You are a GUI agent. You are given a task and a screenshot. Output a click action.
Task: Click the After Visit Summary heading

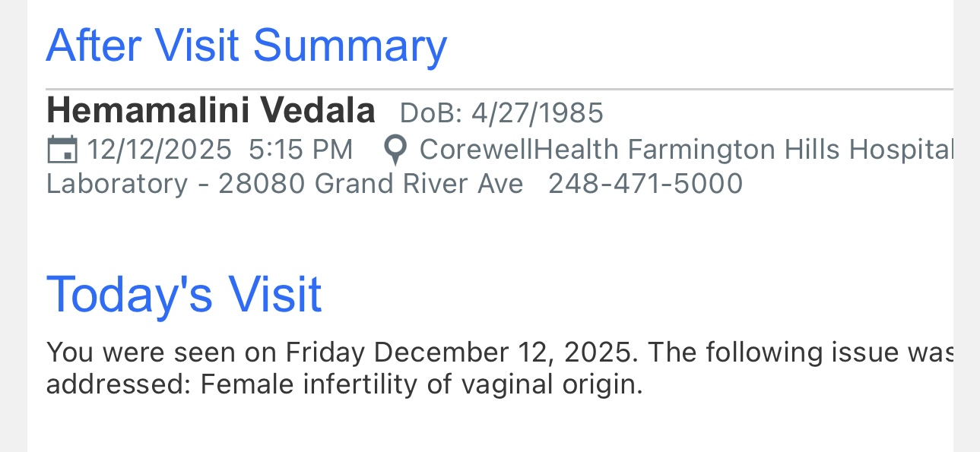246,46
